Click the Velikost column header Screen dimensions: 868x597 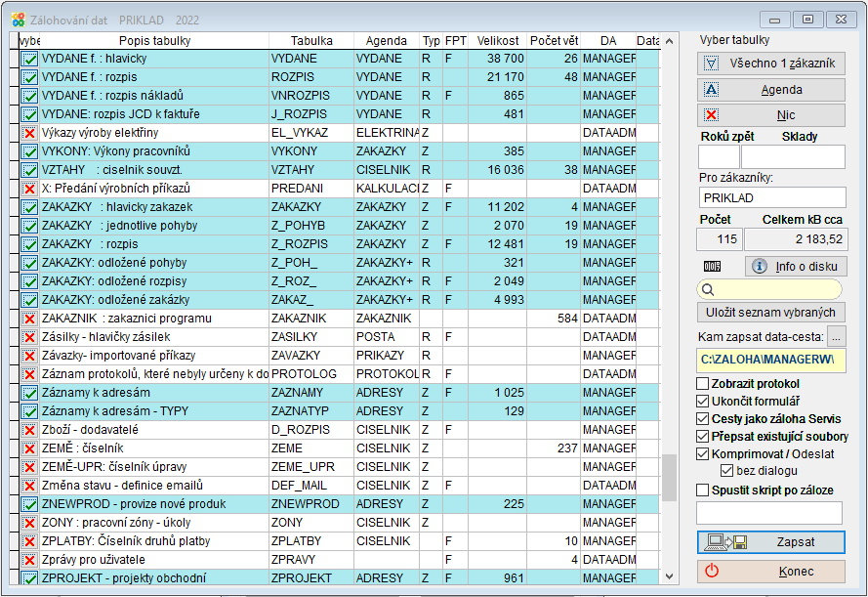pyautogui.click(x=498, y=41)
